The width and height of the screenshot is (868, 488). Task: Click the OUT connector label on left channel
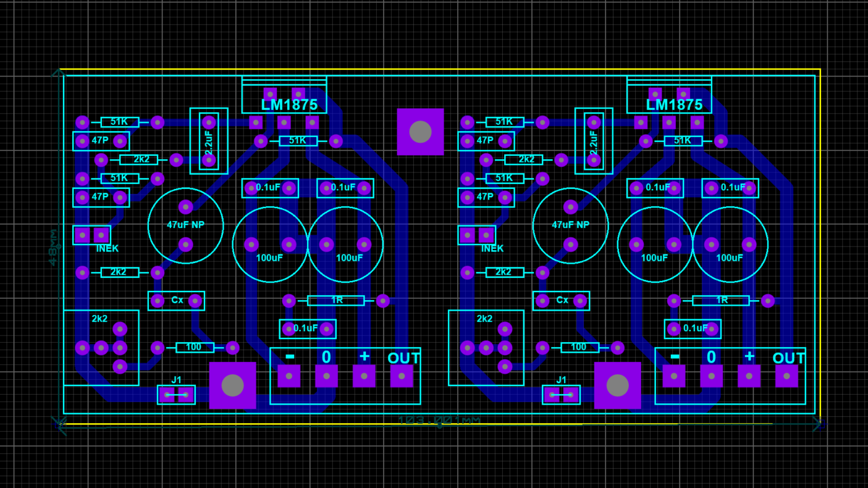click(x=404, y=358)
